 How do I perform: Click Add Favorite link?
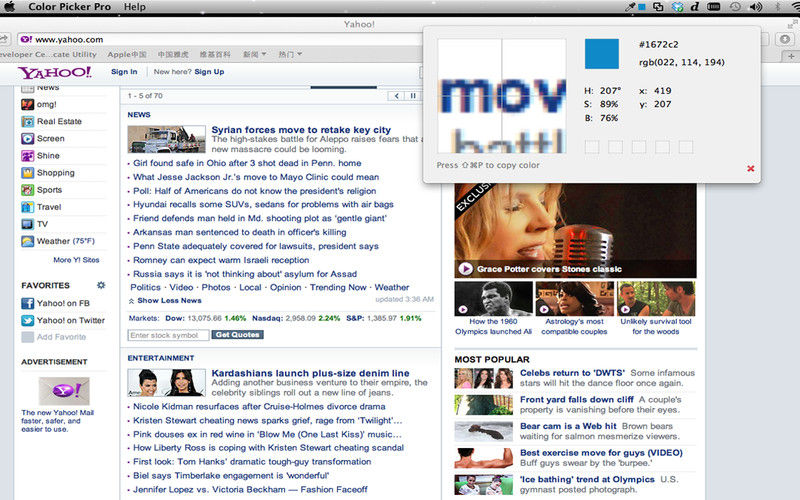point(61,337)
